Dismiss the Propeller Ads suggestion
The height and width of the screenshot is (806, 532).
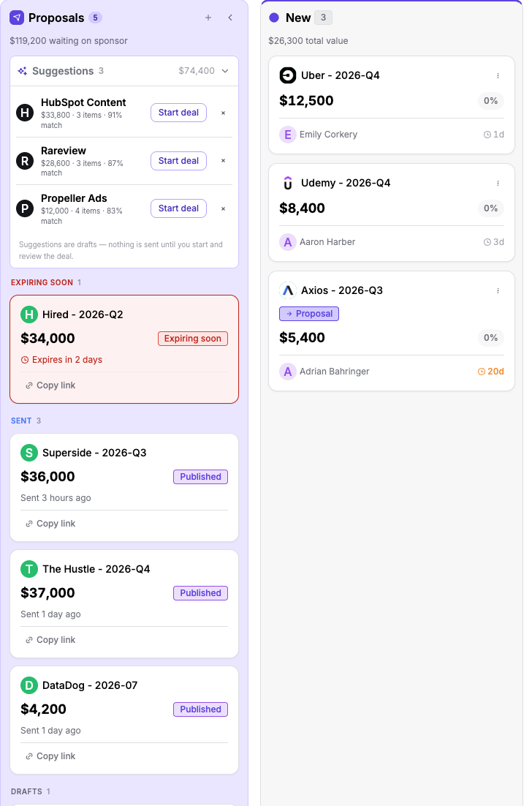(224, 208)
